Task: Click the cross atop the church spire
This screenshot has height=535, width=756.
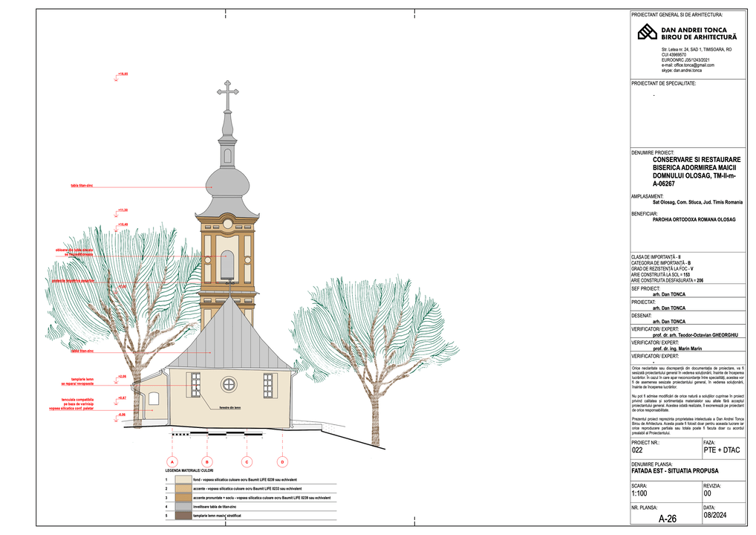Action: click(228, 91)
